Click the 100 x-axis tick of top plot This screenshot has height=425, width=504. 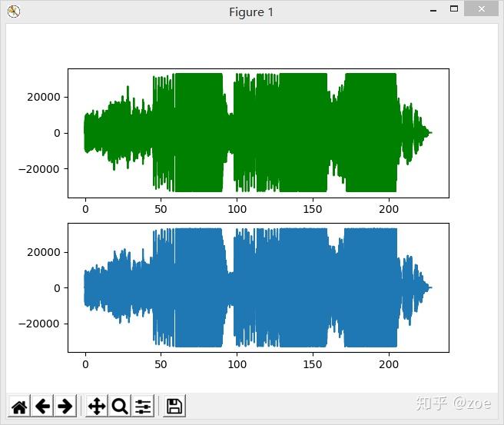pyautogui.click(x=237, y=209)
